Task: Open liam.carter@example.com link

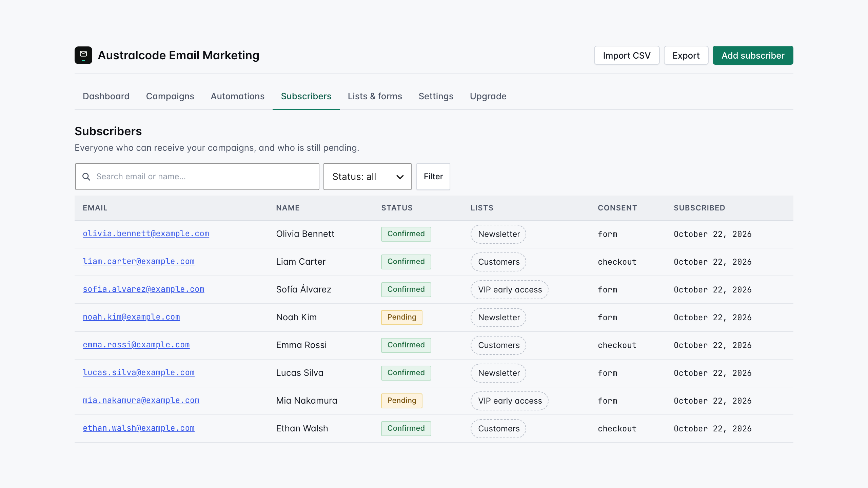Action: pos(139,262)
